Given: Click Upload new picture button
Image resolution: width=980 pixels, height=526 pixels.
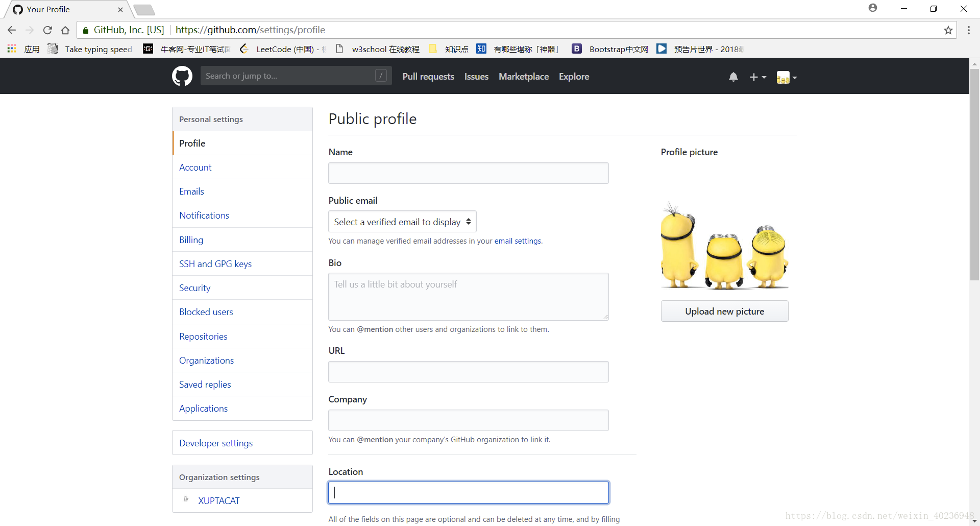Looking at the screenshot, I should 724,311.
